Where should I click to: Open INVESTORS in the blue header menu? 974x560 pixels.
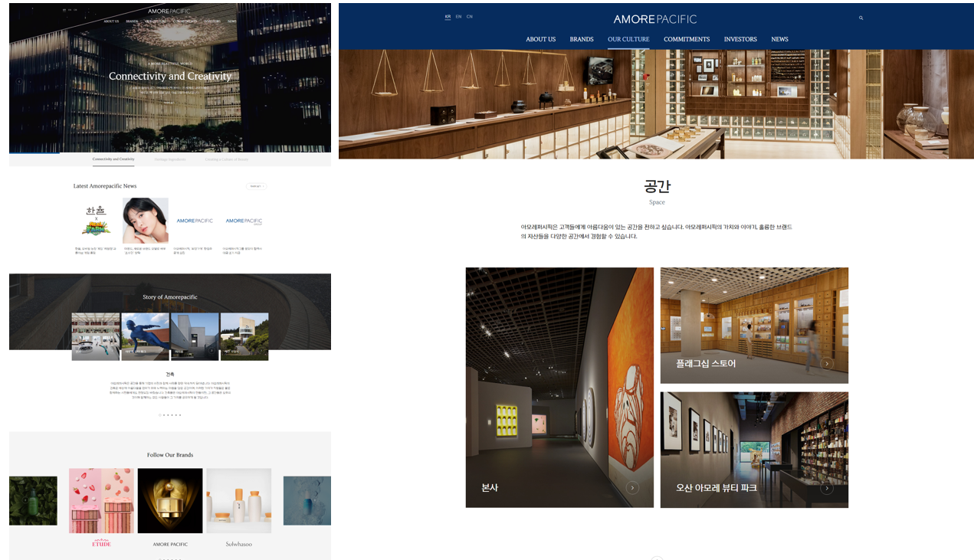click(x=740, y=39)
